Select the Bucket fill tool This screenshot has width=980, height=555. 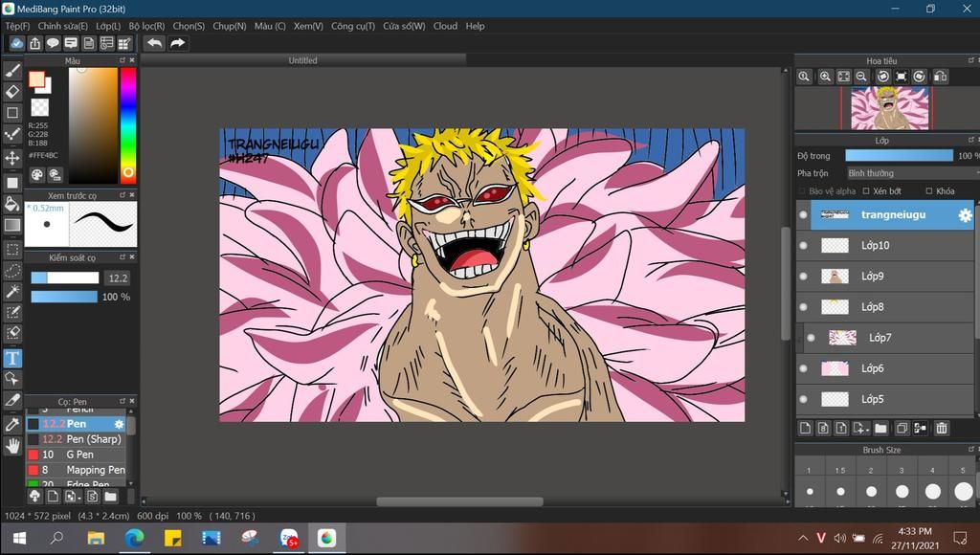point(12,204)
